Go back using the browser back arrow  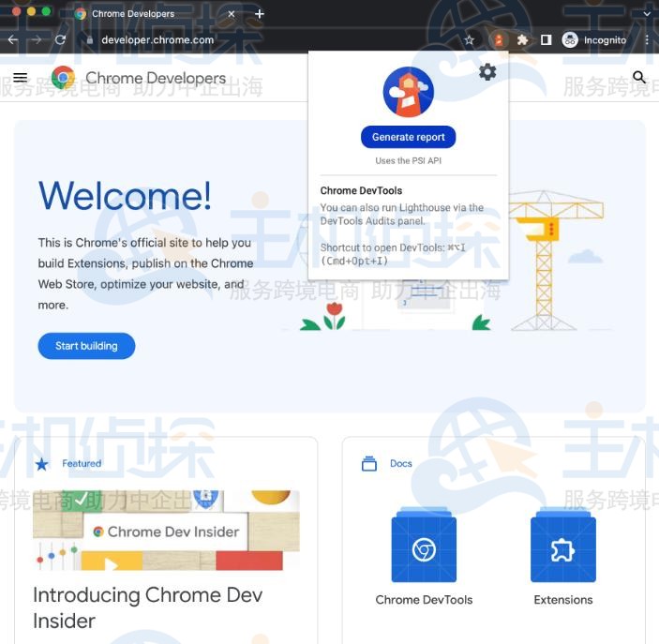[13, 40]
